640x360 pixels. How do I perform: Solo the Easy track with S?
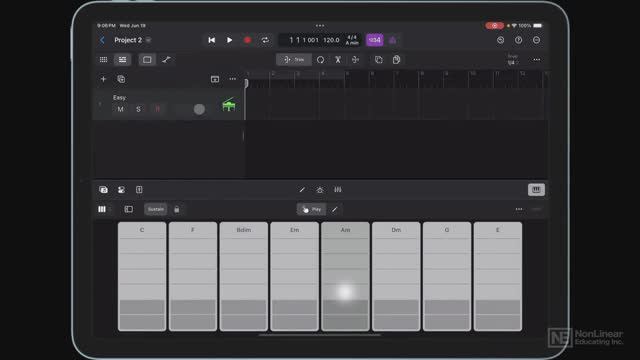138,109
